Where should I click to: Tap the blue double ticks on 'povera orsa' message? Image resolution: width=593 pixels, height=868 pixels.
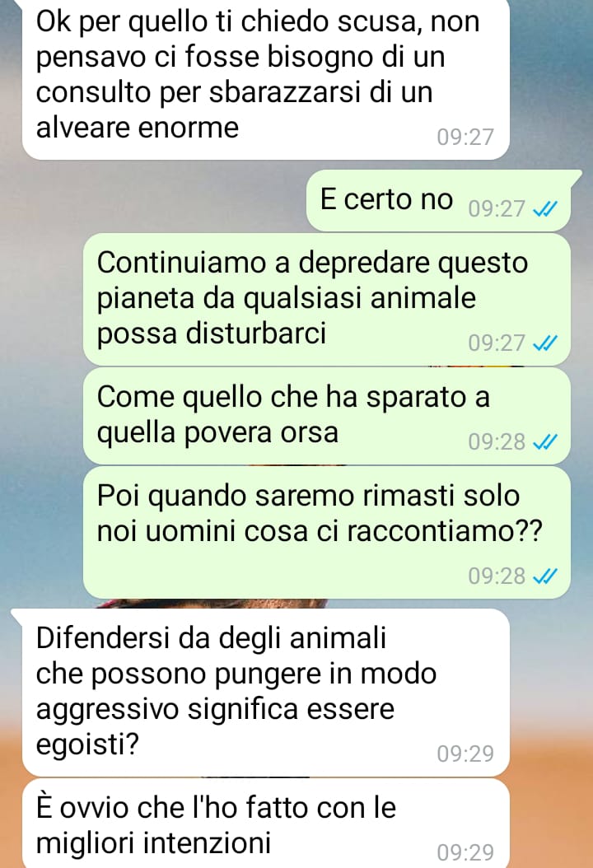tap(545, 441)
